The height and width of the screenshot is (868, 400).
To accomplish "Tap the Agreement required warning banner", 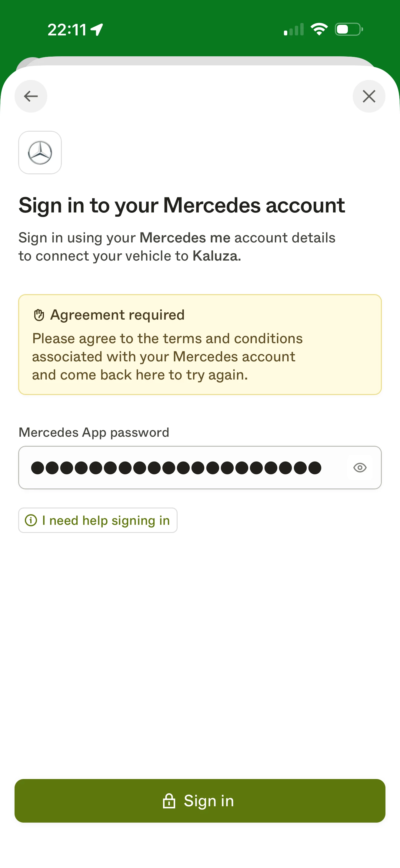I will (x=200, y=344).
